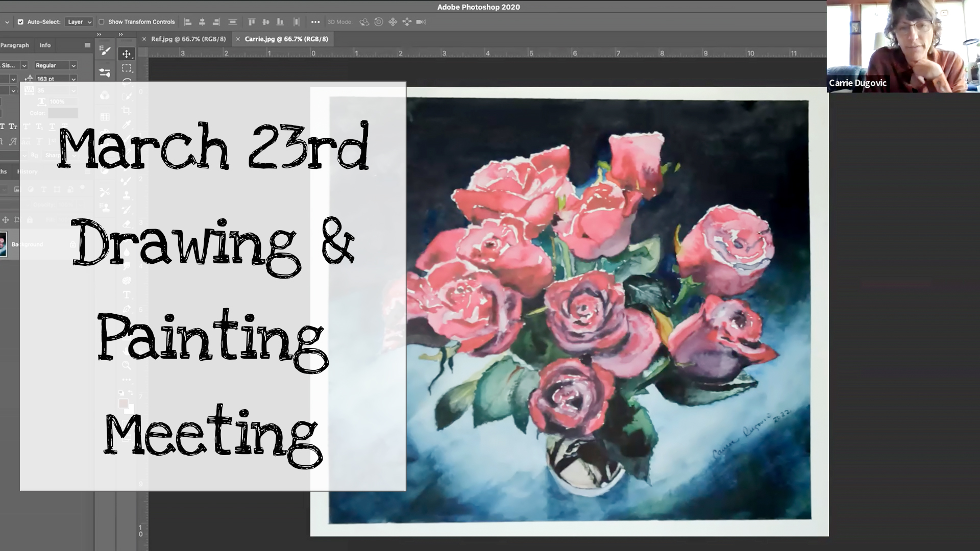
Task: Toggle All Caps text style
Action: [3, 127]
